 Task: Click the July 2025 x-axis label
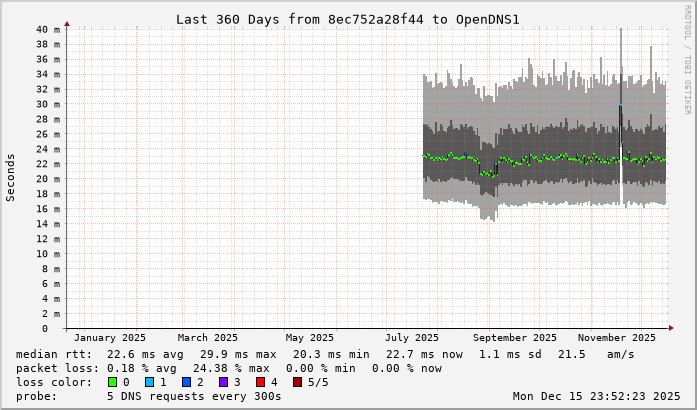coord(412,338)
